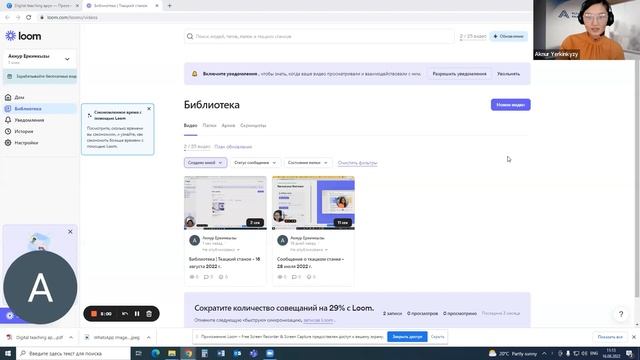The image size is (640, 360).
Task: Focus the video search field
Action: coord(318,36)
